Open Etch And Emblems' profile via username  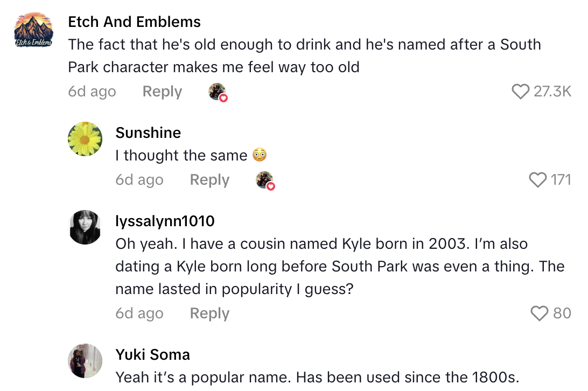tap(134, 22)
